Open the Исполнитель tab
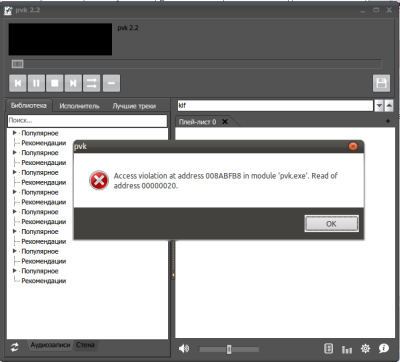Viewport: 400px width, 362px height. pos(79,106)
